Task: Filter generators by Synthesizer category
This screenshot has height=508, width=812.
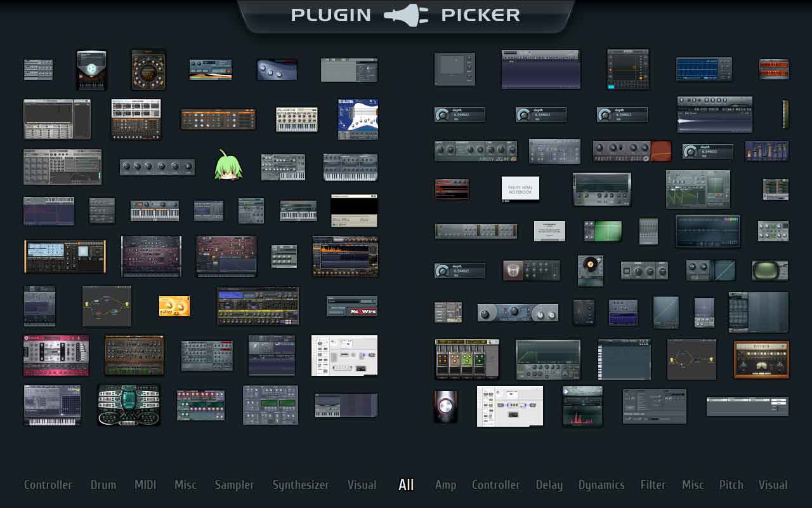Action: pyautogui.click(x=301, y=485)
